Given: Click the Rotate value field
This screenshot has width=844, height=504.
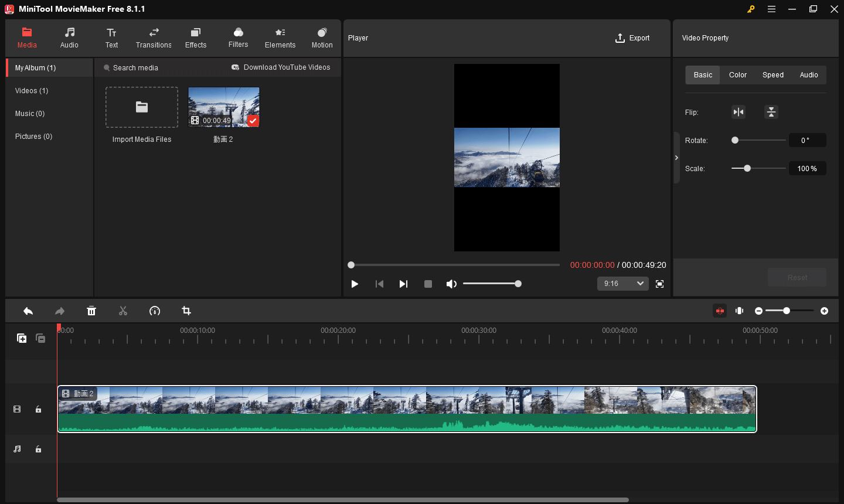Looking at the screenshot, I should point(807,140).
